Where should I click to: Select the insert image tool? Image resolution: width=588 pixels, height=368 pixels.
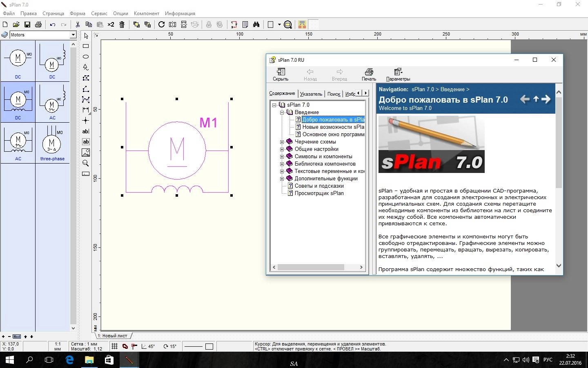[x=86, y=153]
